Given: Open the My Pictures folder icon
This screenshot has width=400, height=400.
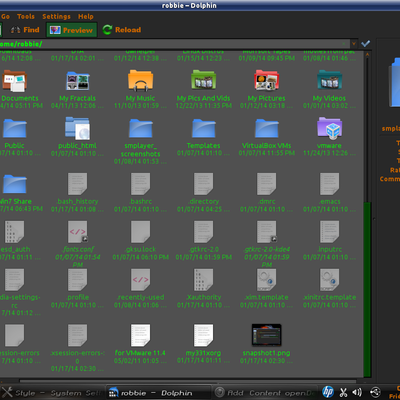Looking at the screenshot, I should click(x=266, y=80).
